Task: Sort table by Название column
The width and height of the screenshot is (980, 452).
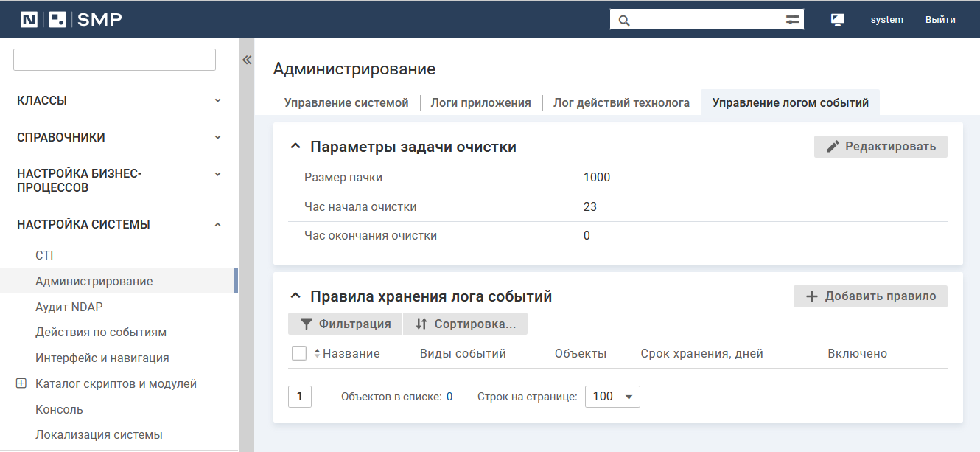Action: (351, 354)
